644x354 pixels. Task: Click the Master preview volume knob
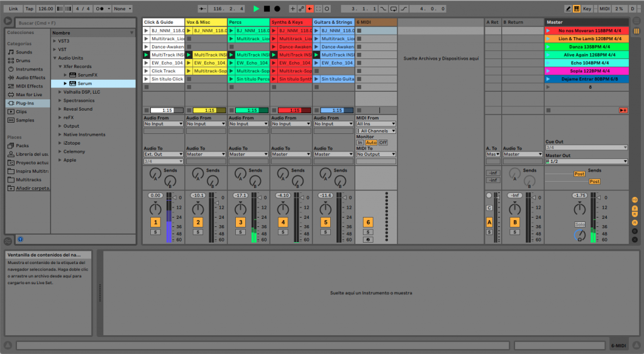tap(580, 236)
